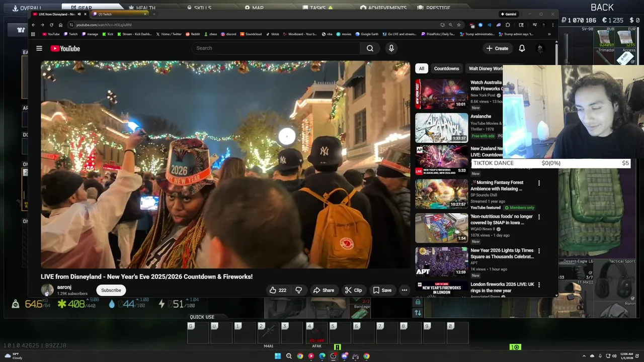Open the aaronj channel name link
The image size is (644, 362).
click(64, 287)
